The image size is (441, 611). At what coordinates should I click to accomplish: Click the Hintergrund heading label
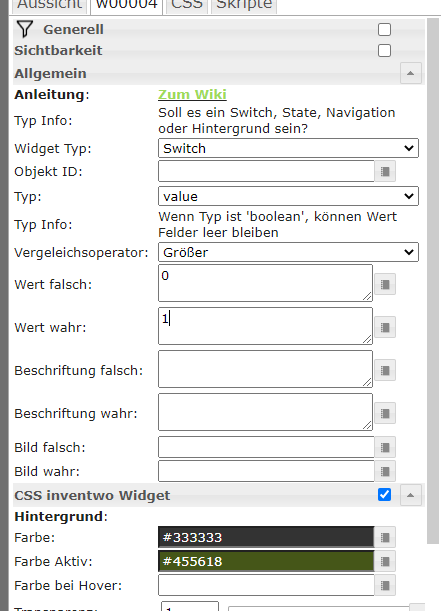pos(61,516)
